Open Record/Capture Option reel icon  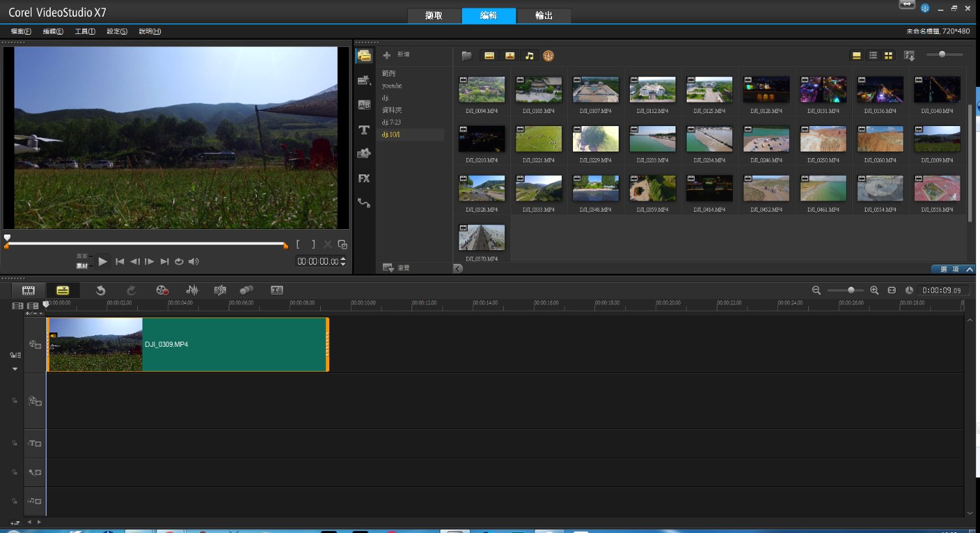[x=162, y=290]
